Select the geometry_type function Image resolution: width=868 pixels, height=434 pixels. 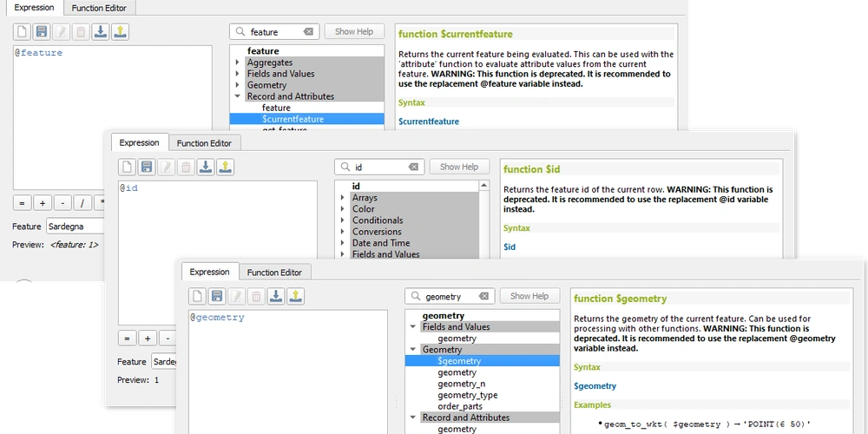(x=468, y=395)
